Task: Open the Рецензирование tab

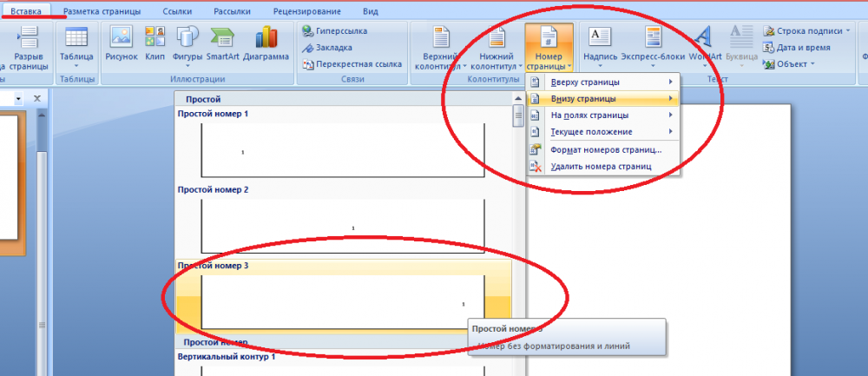Action: (307, 10)
